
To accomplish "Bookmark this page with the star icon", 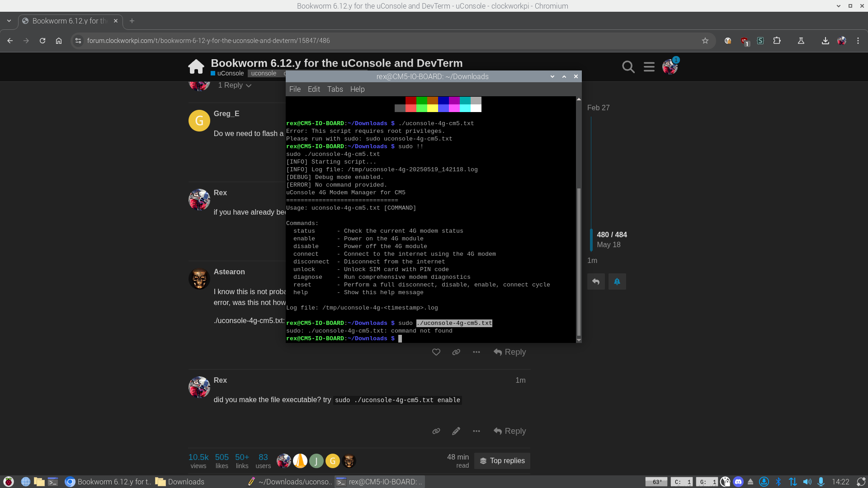I will [705, 41].
